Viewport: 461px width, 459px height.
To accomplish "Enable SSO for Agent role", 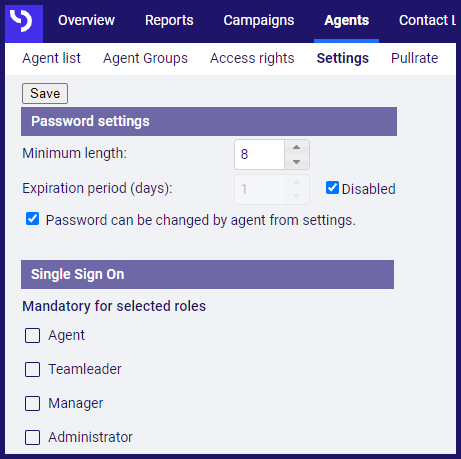I will pyautogui.click(x=32, y=335).
